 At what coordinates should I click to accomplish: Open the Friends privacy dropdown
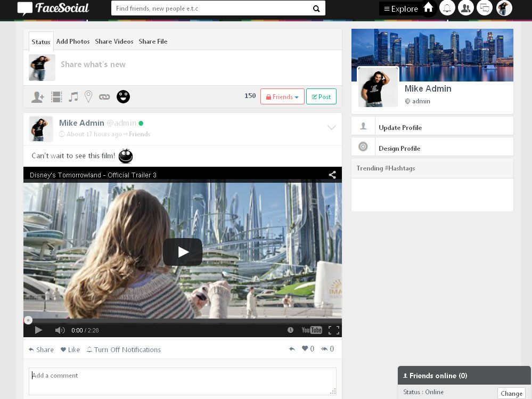282,97
